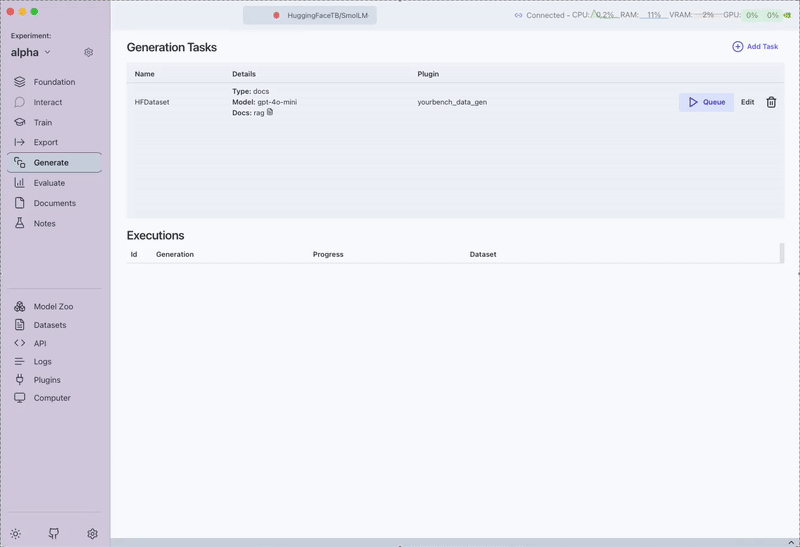The image size is (800, 547).
Task: Queue the HFDataset generation task
Action: [706, 102]
